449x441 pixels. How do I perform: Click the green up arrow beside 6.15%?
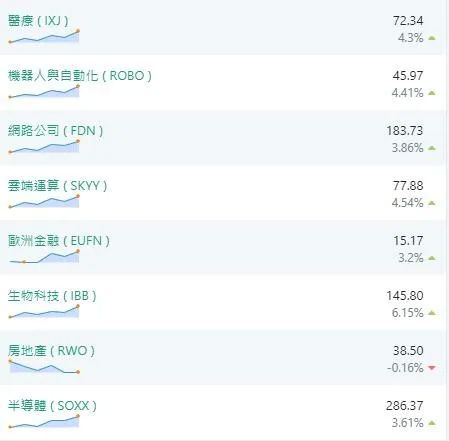432,313
